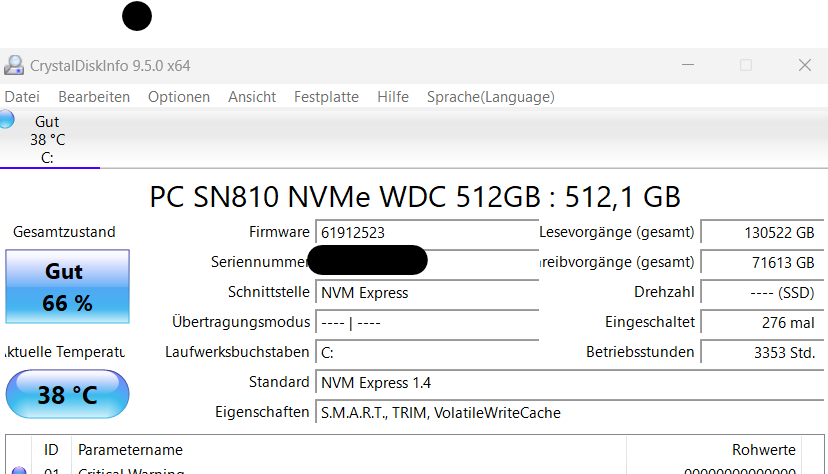The width and height of the screenshot is (828, 474).
Task: Click the Schnittstelle field NVM Express
Action: pyautogui.click(x=427, y=292)
